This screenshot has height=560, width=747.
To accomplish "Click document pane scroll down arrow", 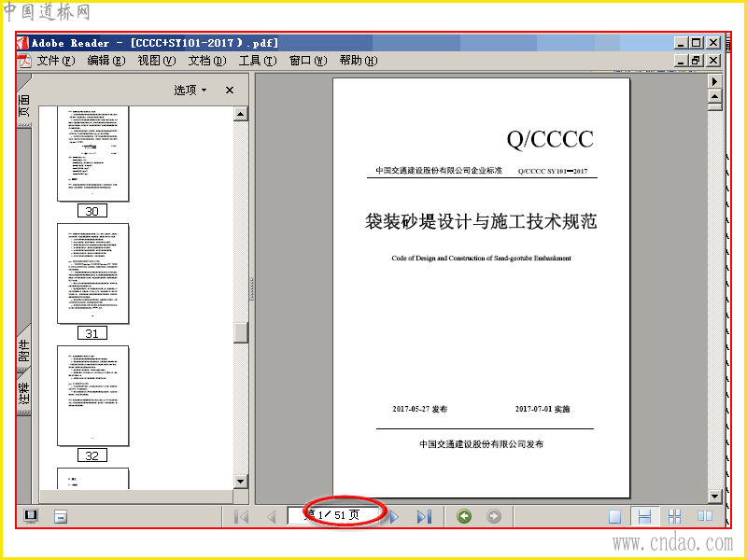I will click(x=714, y=497).
